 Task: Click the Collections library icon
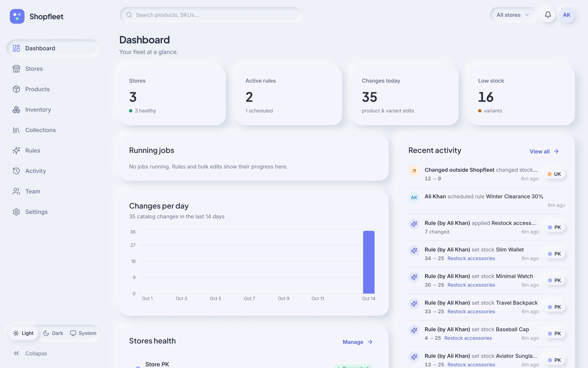(x=16, y=130)
